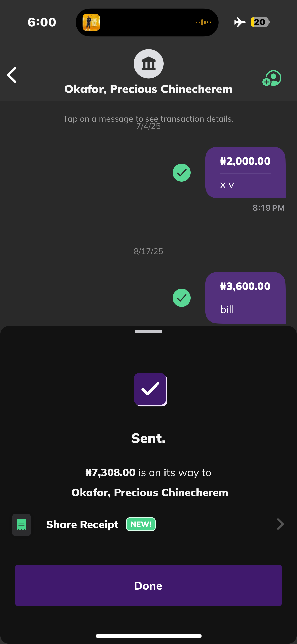The width and height of the screenshot is (297, 644).
Task: Tap the airplane mode status icon
Action: tap(240, 22)
